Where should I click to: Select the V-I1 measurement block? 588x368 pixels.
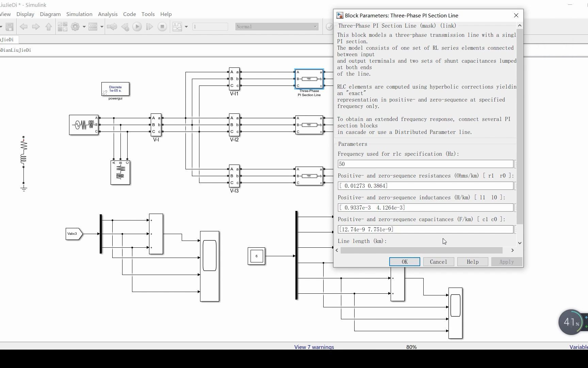pos(234,79)
